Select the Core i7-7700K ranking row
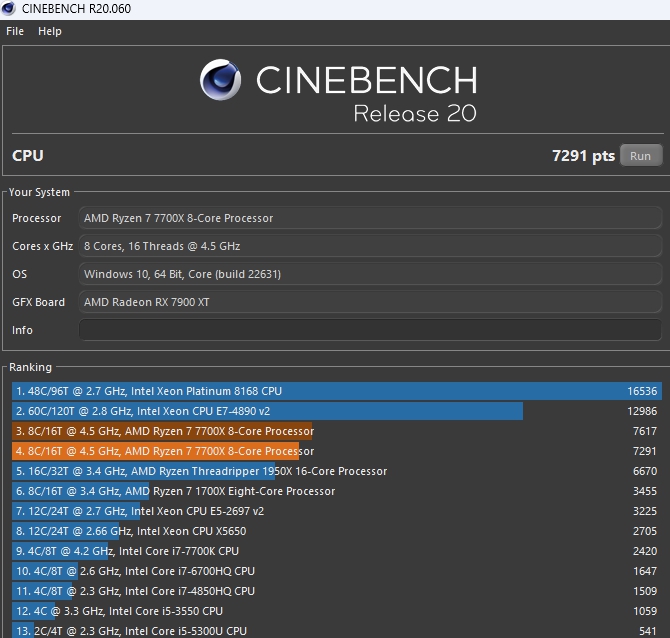This screenshot has width=670, height=638. pos(337,551)
